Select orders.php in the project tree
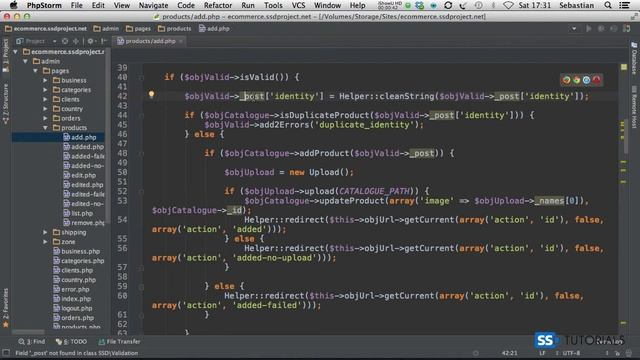Screen dimensions: 640x360 point(73,318)
